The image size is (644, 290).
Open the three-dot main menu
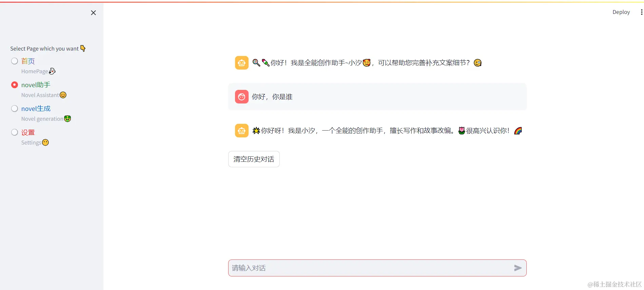click(641, 12)
